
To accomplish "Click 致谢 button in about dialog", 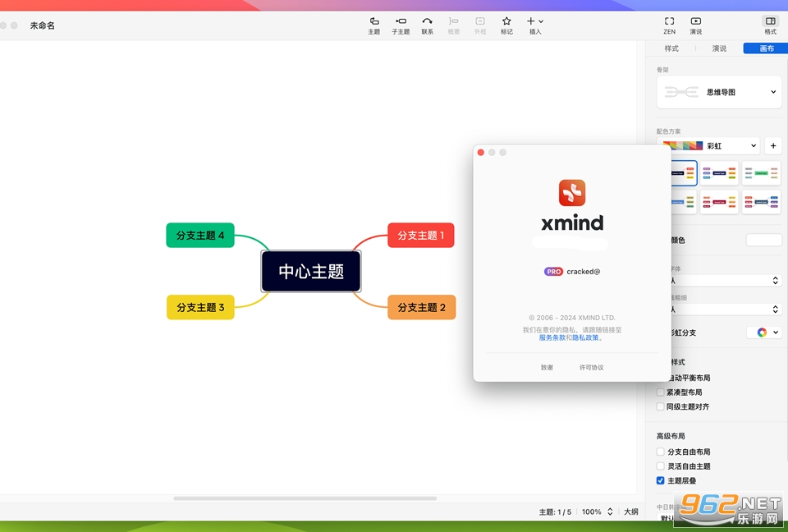I will [547, 368].
